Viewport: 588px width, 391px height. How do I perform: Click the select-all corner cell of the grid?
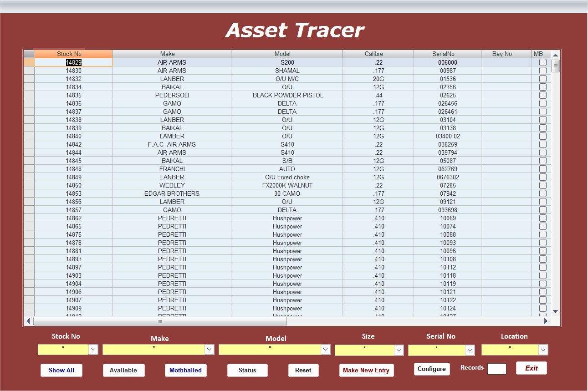click(x=29, y=54)
